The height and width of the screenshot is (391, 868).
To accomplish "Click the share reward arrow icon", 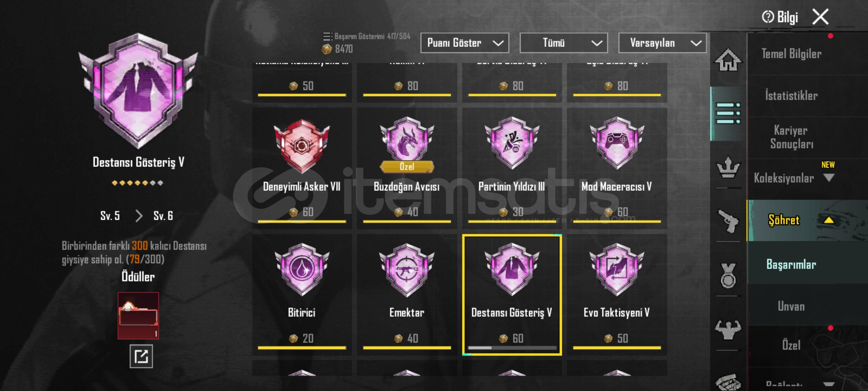I will pyautogui.click(x=141, y=356).
